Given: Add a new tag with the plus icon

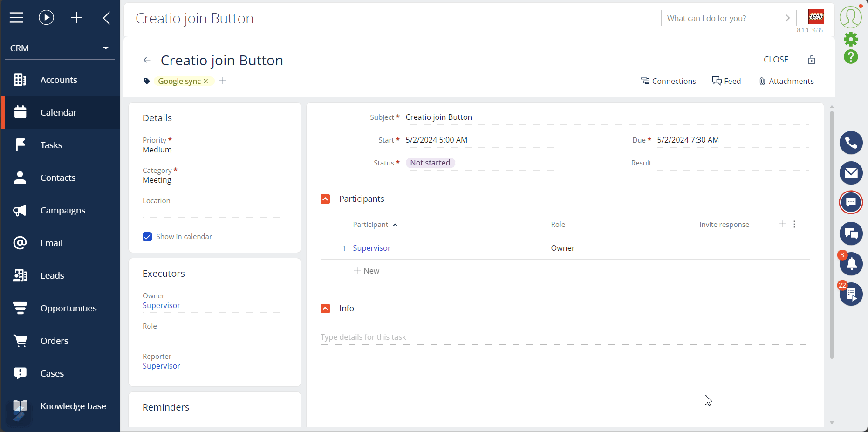Looking at the screenshot, I should 222,81.
